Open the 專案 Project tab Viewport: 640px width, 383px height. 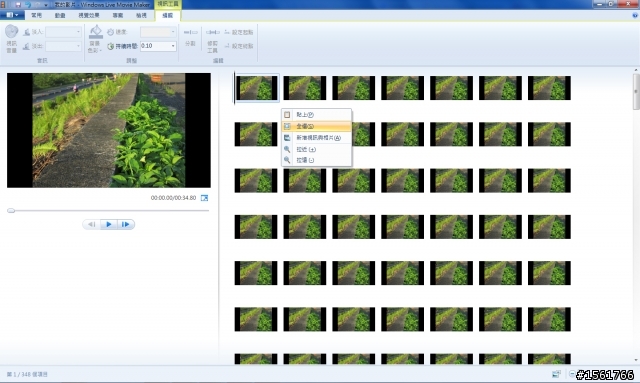point(118,15)
